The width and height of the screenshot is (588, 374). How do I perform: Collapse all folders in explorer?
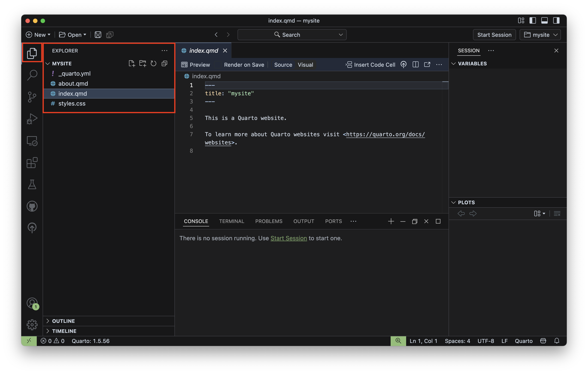click(164, 63)
